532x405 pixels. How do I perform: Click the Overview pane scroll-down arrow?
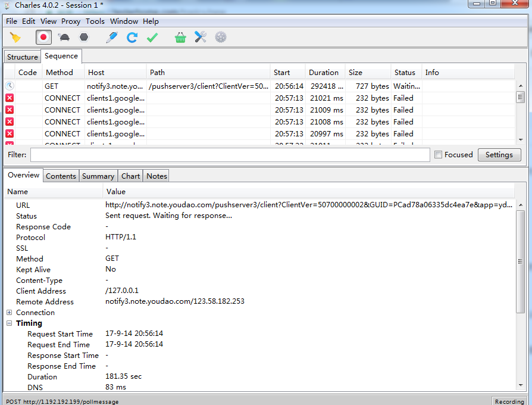(520, 385)
